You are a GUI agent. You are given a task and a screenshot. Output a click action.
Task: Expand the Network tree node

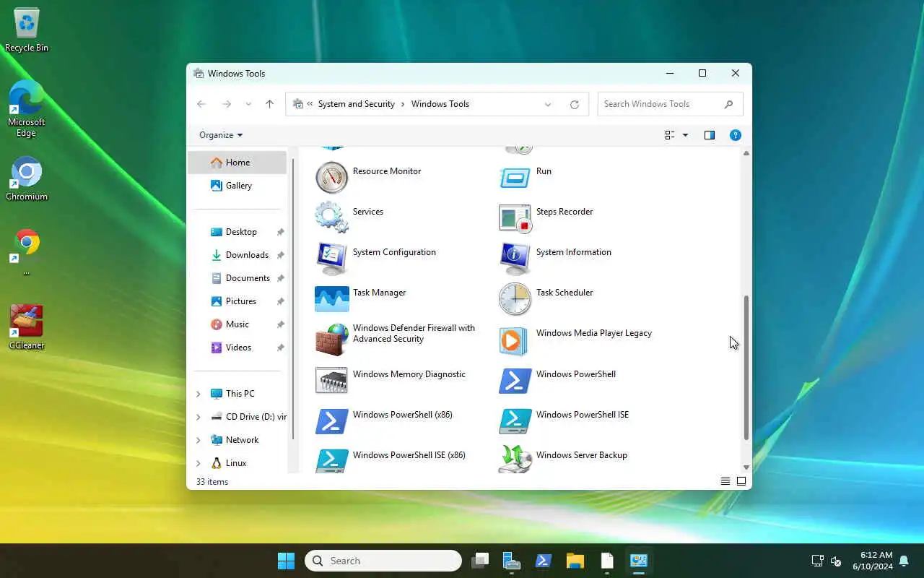tap(199, 440)
